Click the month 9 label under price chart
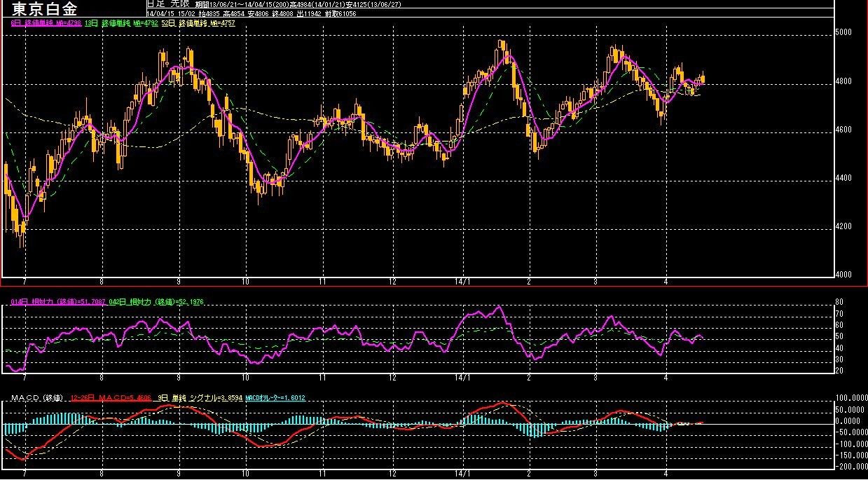This screenshot has height=480, width=868. coord(179,282)
